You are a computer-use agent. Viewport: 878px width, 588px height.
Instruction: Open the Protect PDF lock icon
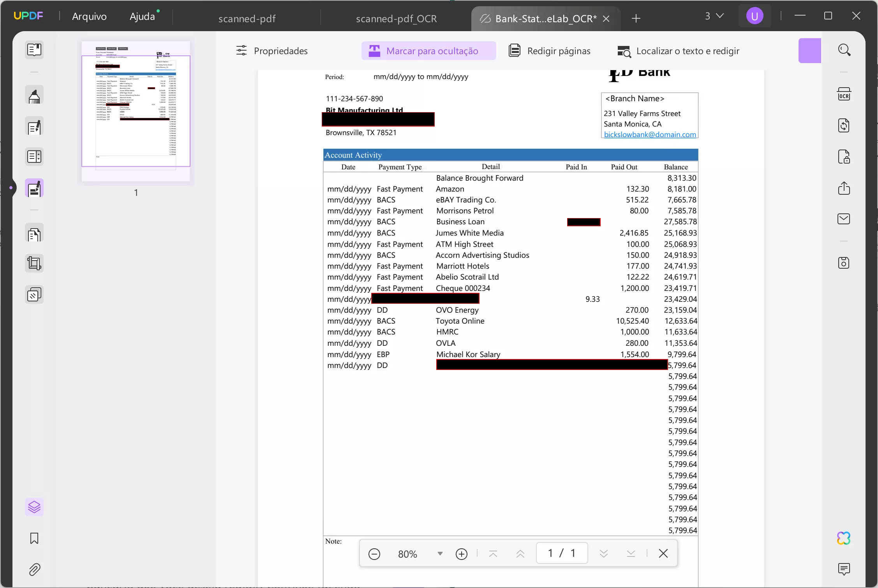tap(844, 157)
